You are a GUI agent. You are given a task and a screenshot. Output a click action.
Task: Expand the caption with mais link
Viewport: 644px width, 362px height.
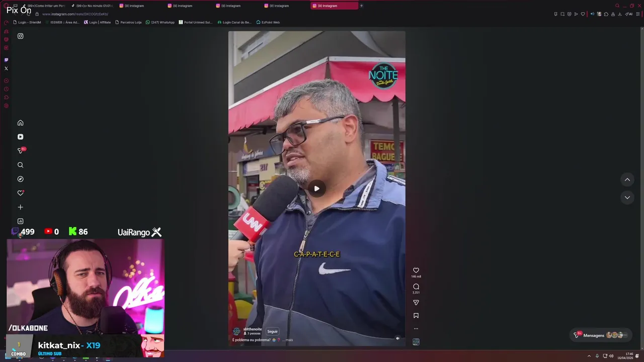289,340
